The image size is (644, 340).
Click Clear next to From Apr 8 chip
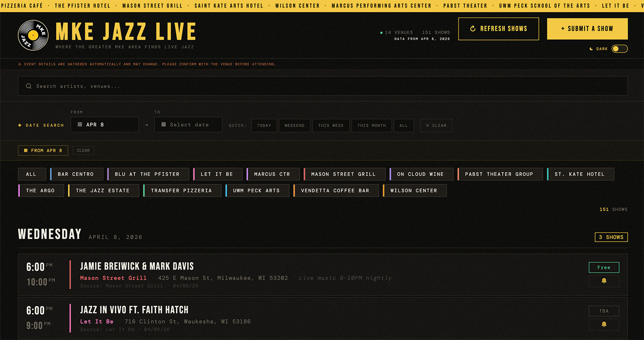tap(83, 150)
